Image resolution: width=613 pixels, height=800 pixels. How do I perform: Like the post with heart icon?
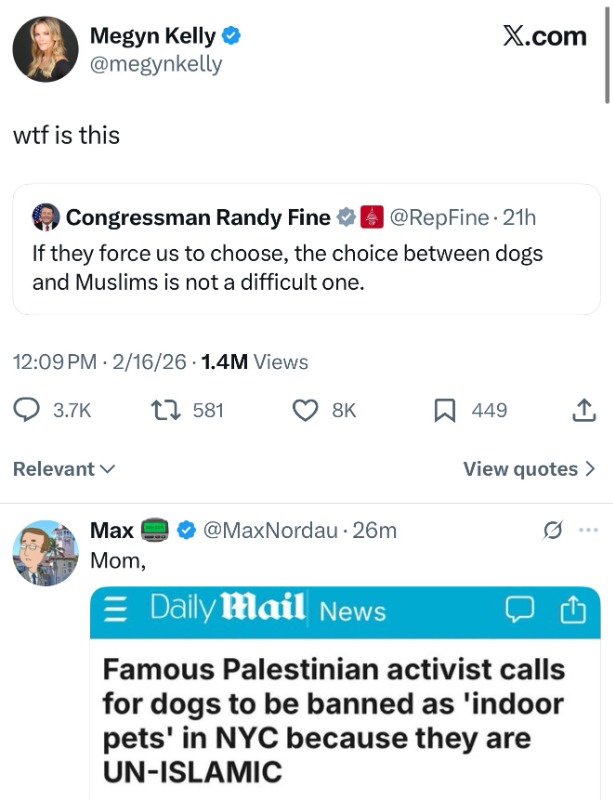(x=304, y=410)
